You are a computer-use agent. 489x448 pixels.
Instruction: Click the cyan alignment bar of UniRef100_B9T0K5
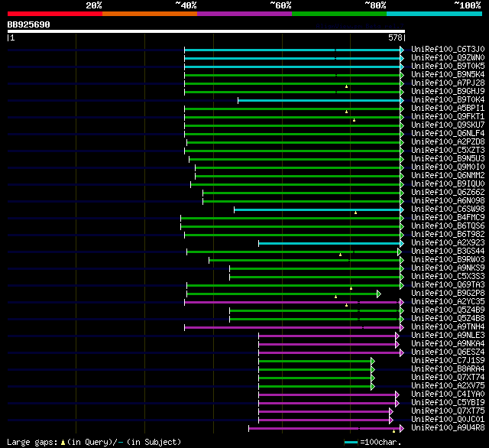[x=292, y=67]
